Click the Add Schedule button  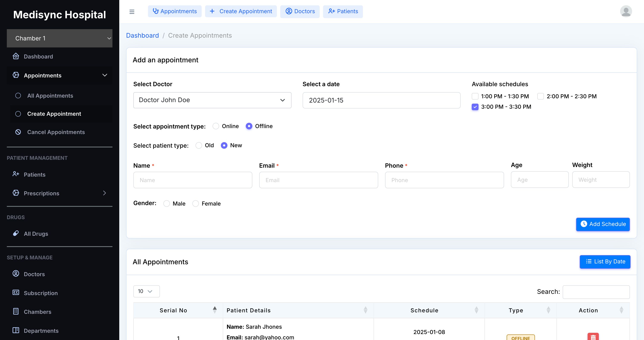(603, 224)
